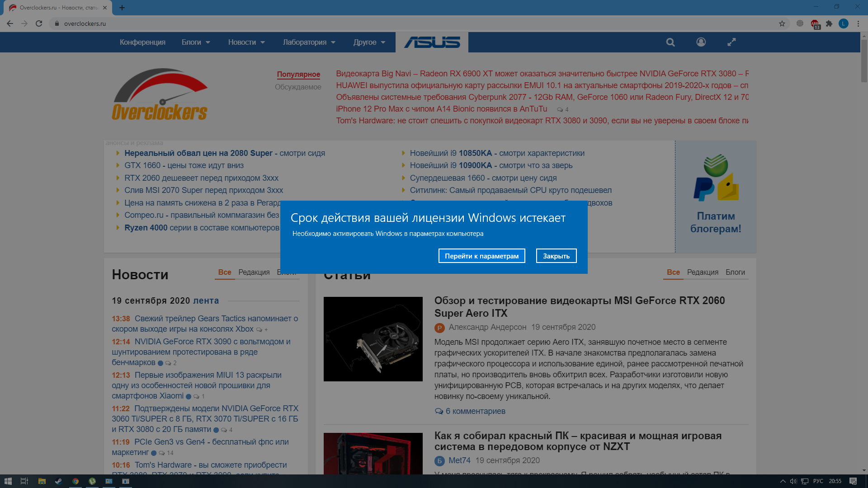Bookmark this page with the star icon
Viewport: 868px width, 488px height.
(782, 23)
